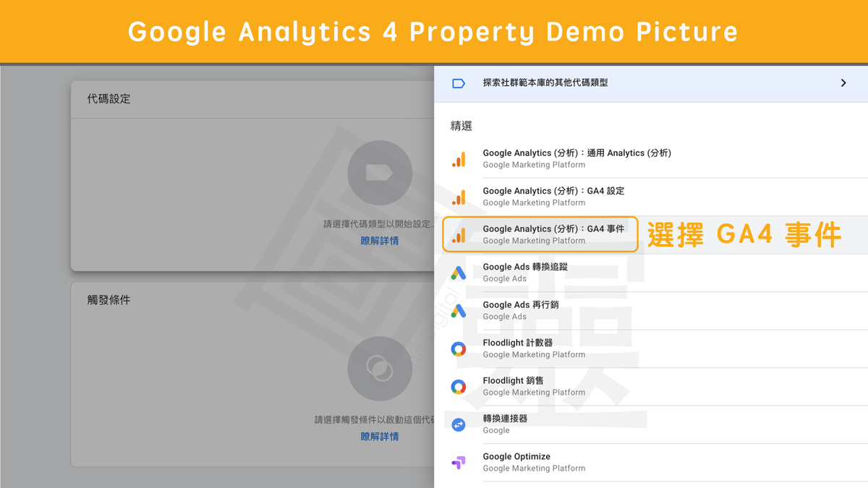Click the tag configuration placeholder icon
868x488 pixels.
(x=380, y=173)
